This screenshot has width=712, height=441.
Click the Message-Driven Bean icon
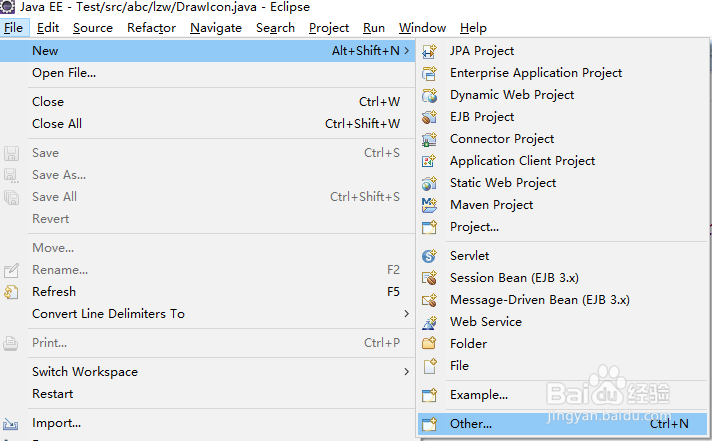[429, 300]
